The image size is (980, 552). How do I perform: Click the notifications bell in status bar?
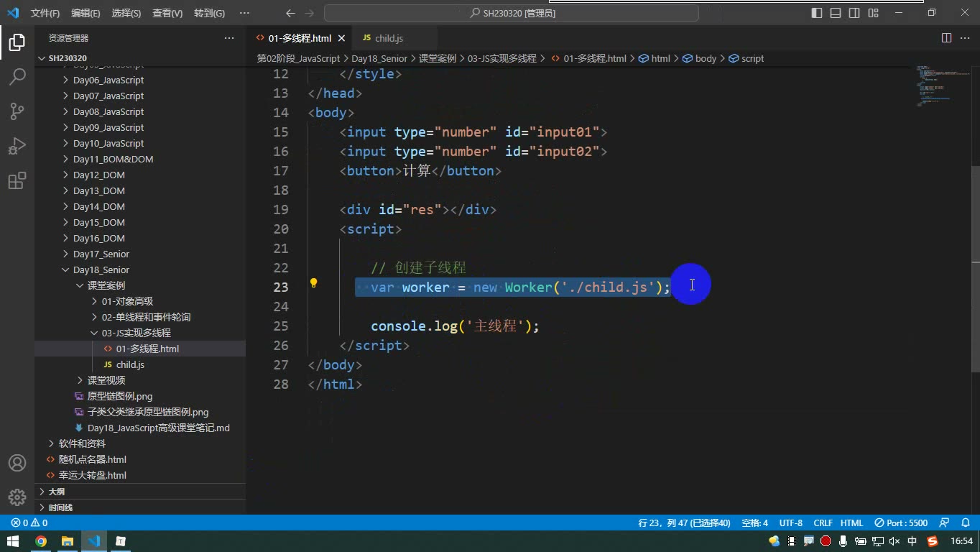[964, 523]
